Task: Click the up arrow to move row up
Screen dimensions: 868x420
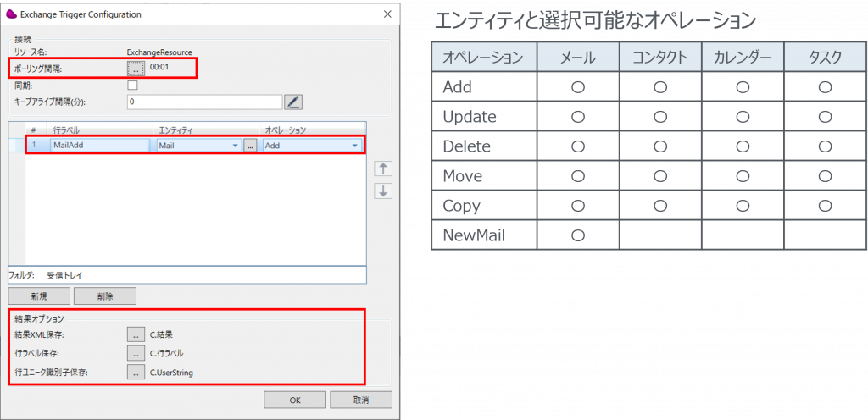Action: coord(384,169)
